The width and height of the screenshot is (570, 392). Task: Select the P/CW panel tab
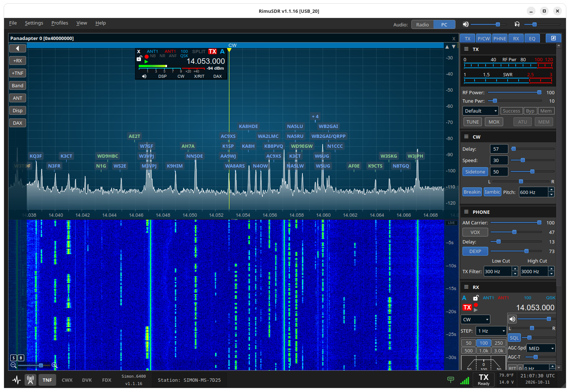coord(484,39)
